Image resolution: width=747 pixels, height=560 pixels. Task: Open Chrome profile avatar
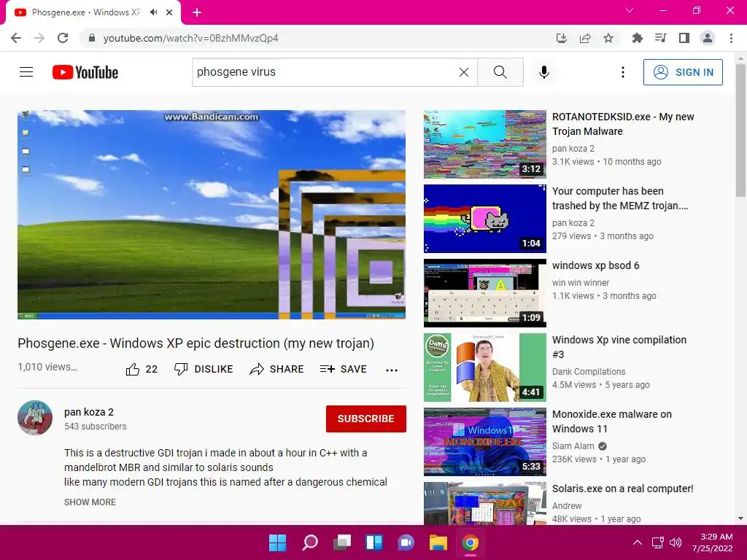tap(708, 38)
